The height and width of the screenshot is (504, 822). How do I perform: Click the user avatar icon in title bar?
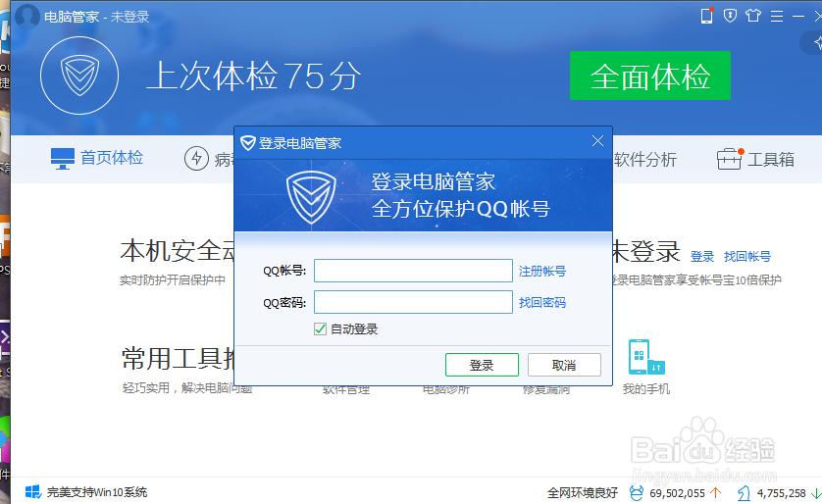(27, 16)
